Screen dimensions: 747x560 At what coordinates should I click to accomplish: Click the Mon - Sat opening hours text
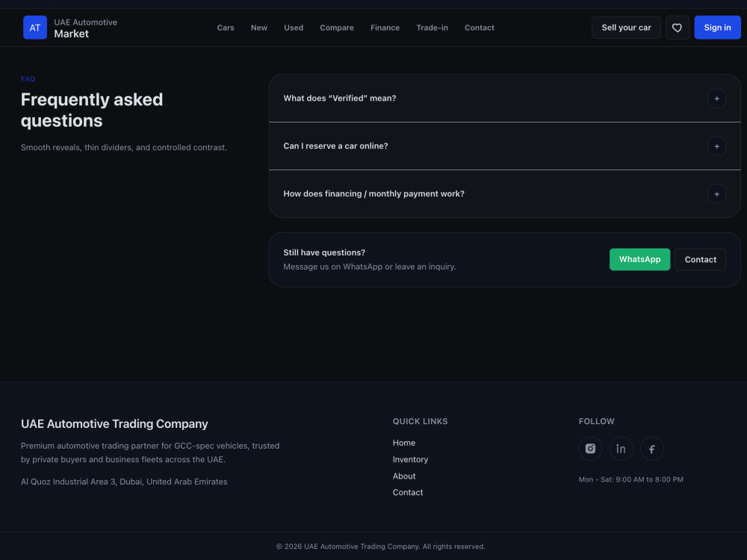630,479
